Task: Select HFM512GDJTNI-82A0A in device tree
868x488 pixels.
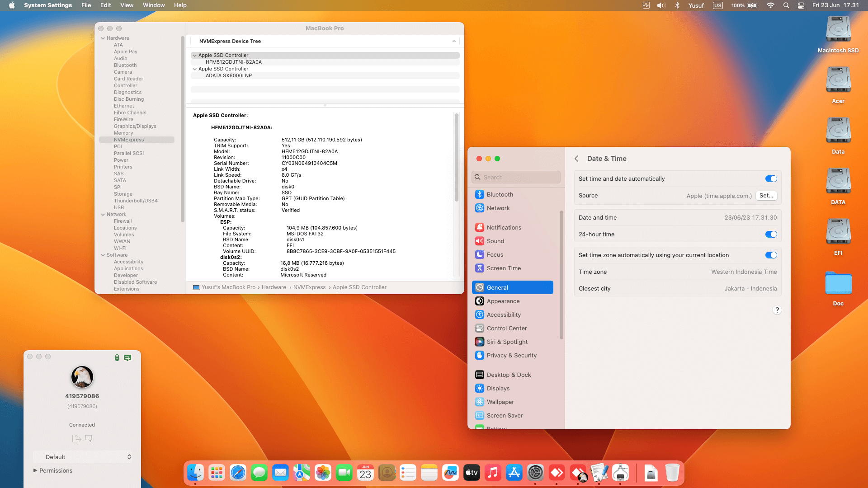Action: pyautogui.click(x=233, y=62)
